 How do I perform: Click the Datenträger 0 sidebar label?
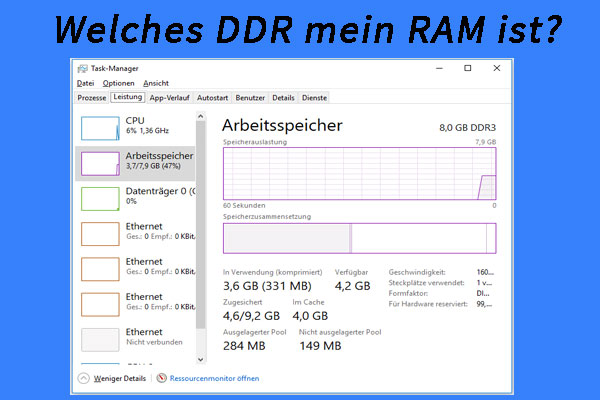tap(160, 191)
